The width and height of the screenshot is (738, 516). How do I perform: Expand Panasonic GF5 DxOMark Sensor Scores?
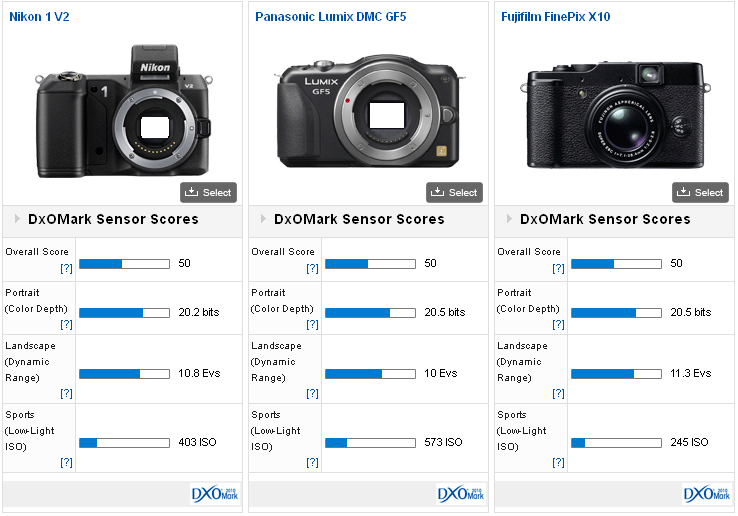point(263,218)
